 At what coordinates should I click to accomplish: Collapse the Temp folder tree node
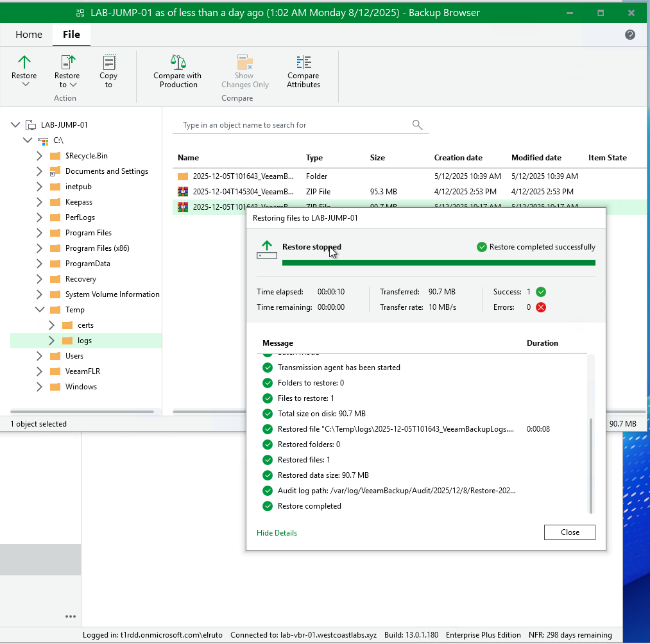coord(40,310)
